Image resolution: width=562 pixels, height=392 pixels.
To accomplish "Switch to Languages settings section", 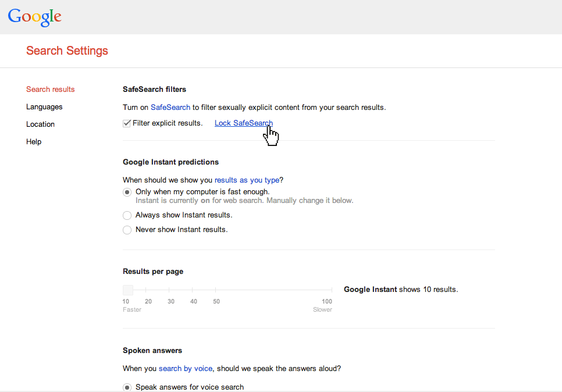I will [44, 107].
